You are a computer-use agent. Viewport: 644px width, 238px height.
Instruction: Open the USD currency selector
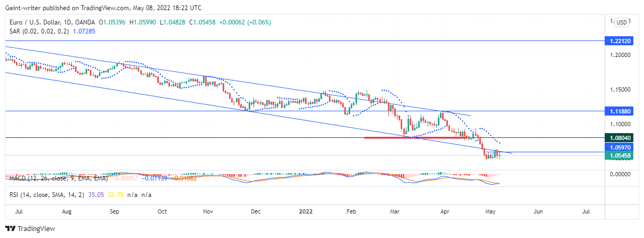click(x=621, y=22)
